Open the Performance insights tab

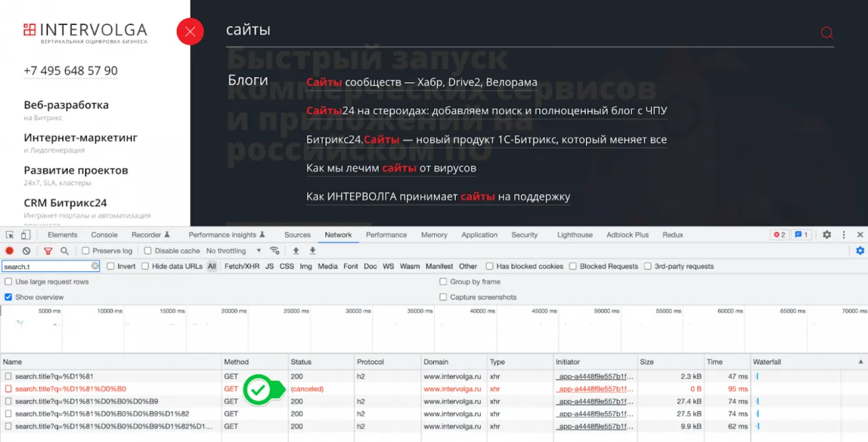(226, 235)
